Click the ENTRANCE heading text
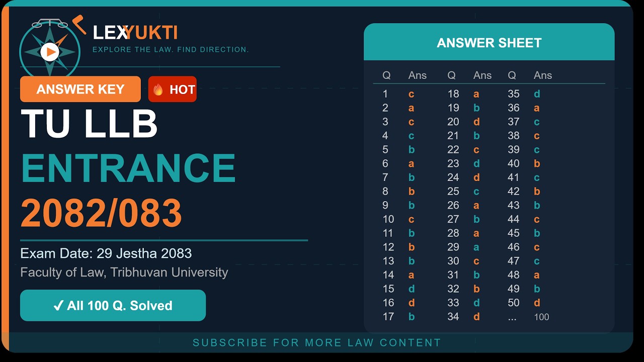The height and width of the screenshot is (362, 644). pos(128,168)
